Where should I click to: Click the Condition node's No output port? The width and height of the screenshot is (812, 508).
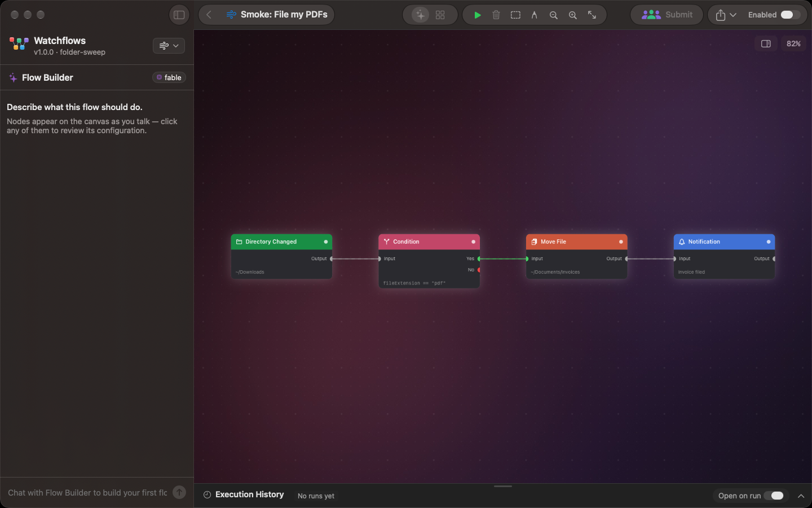(479, 270)
